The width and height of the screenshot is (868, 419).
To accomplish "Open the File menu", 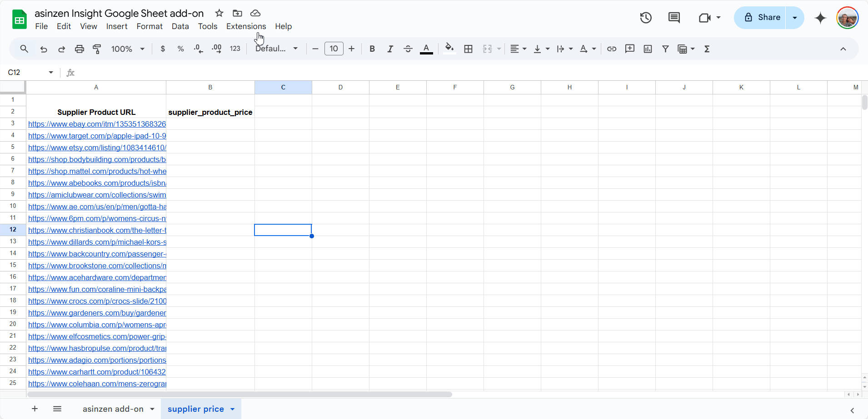I will tap(41, 26).
